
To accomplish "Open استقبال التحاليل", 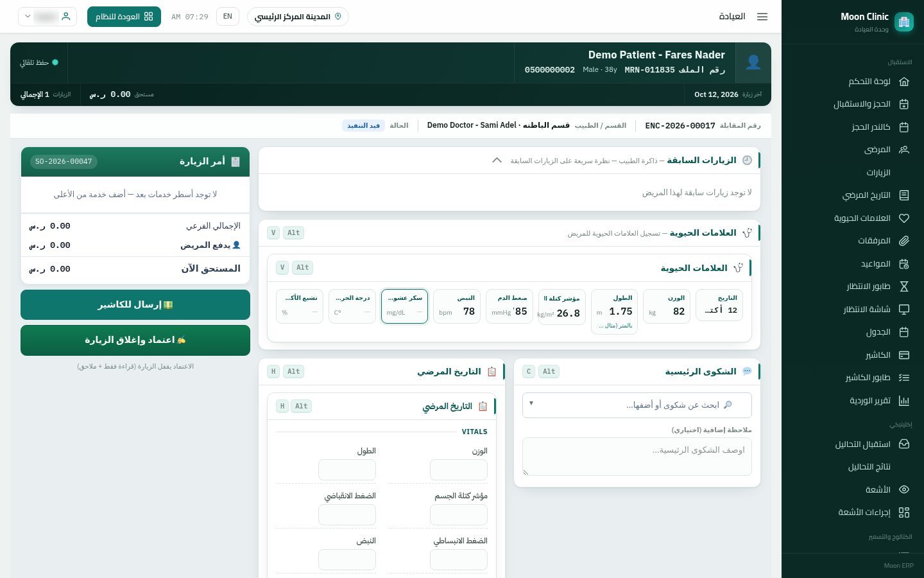I will [872, 444].
